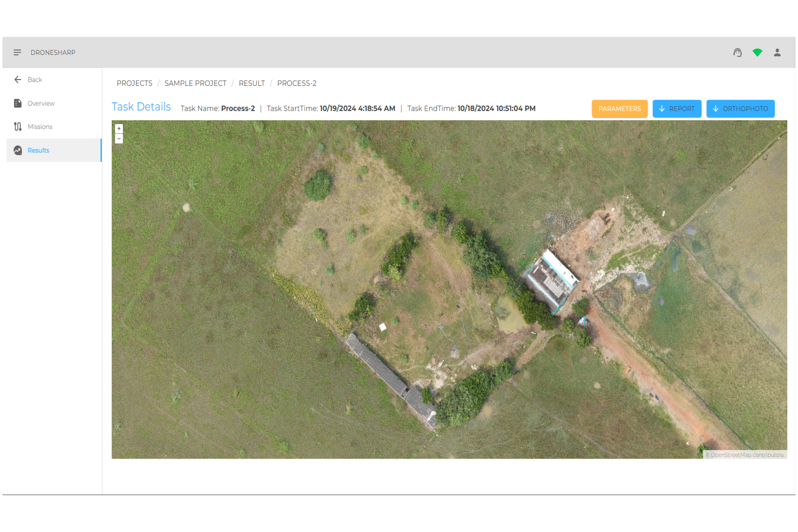The height and width of the screenshot is (532, 798).
Task: Open the Overview sidebar item
Action: coord(54,103)
